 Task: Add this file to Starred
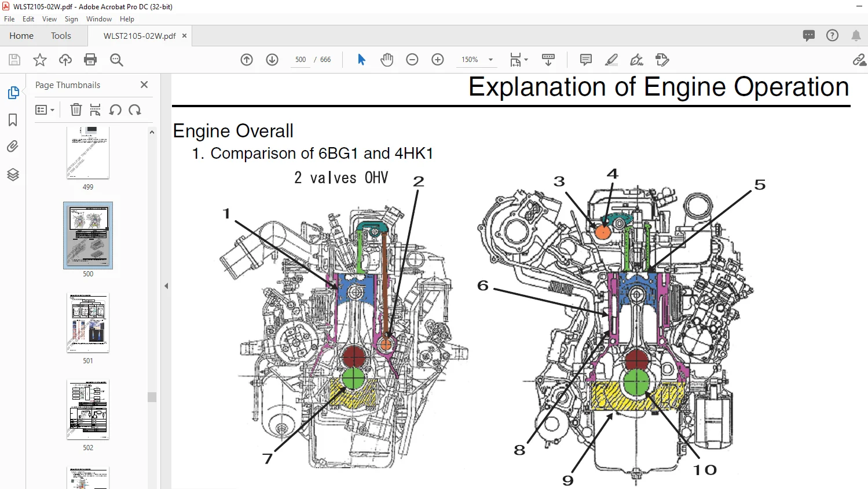pos(40,60)
